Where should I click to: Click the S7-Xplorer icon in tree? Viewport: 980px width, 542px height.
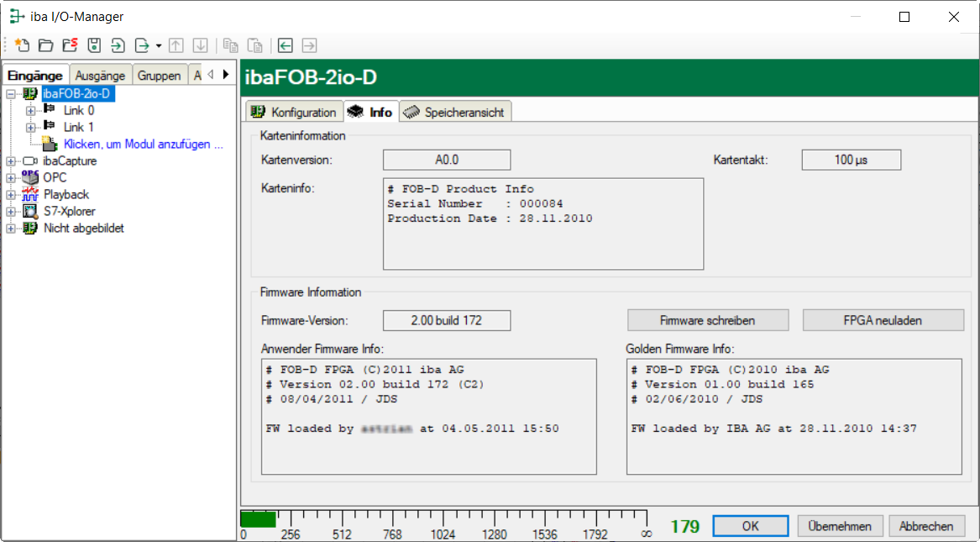pos(30,211)
